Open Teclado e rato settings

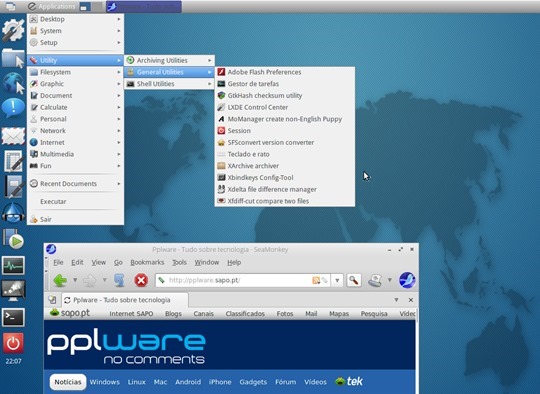point(284,154)
